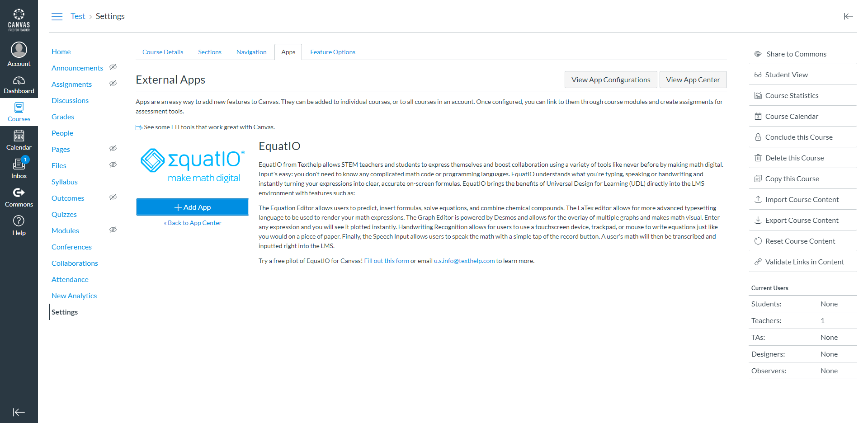Collapse the right sidebar with the arrow icon
Viewport: 868px width, 423px height.
click(848, 16)
